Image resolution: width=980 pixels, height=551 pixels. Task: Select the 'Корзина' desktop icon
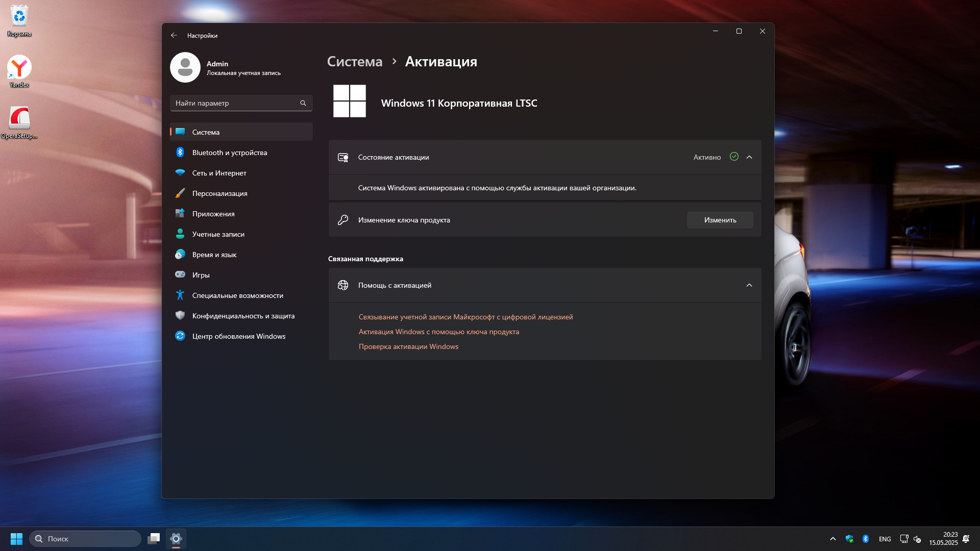(x=19, y=21)
